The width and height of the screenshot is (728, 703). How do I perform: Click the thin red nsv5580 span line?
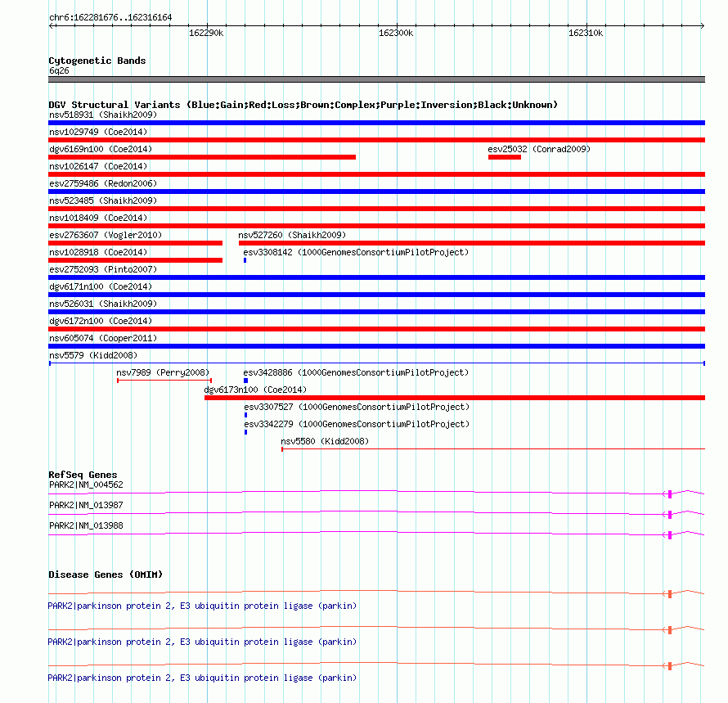(x=493, y=449)
